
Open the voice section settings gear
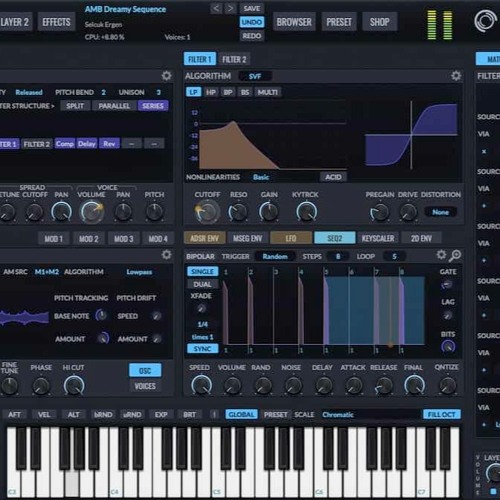[166, 76]
